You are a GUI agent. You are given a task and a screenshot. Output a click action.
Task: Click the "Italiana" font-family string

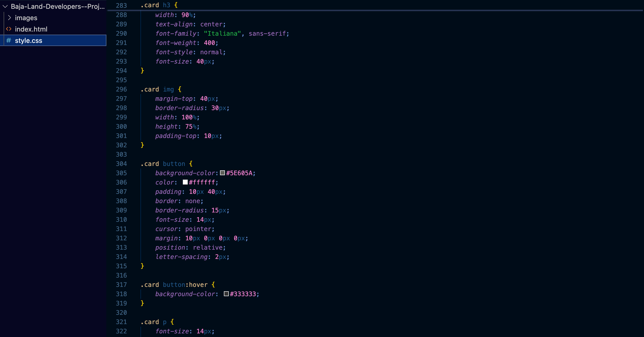coord(222,34)
